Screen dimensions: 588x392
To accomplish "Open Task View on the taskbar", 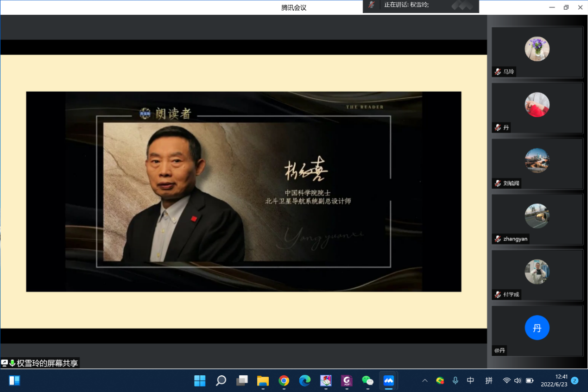I will pyautogui.click(x=242, y=380).
